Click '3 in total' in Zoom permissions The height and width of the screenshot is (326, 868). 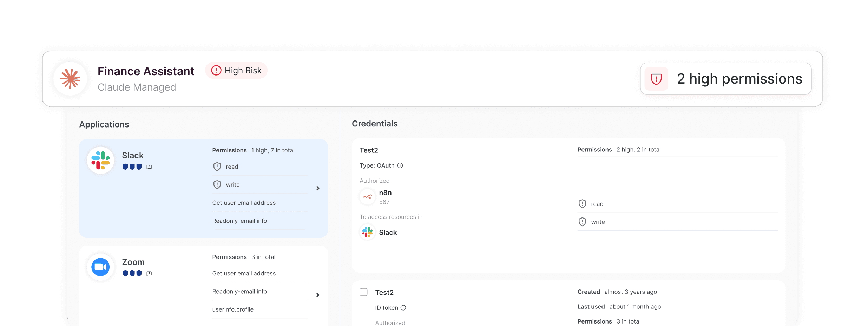tap(263, 257)
